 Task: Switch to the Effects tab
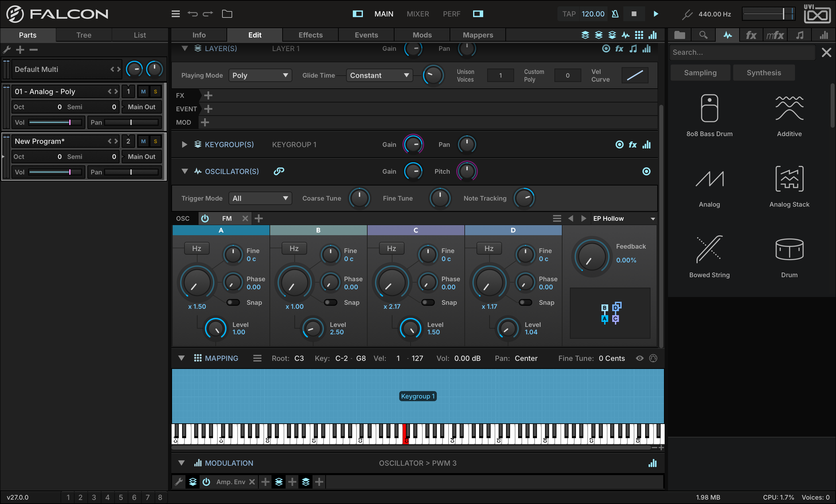pos(310,35)
